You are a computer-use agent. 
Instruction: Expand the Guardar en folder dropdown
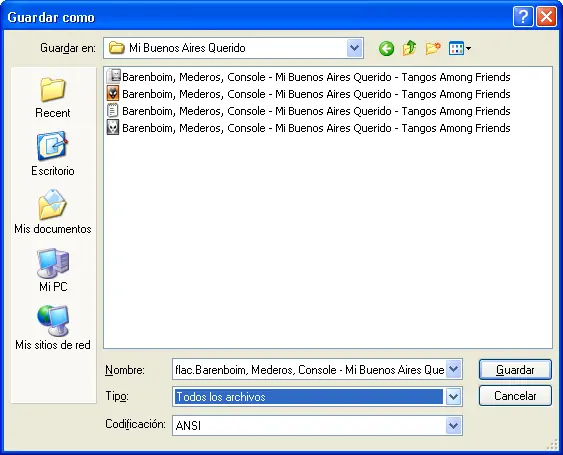pyautogui.click(x=355, y=48)
